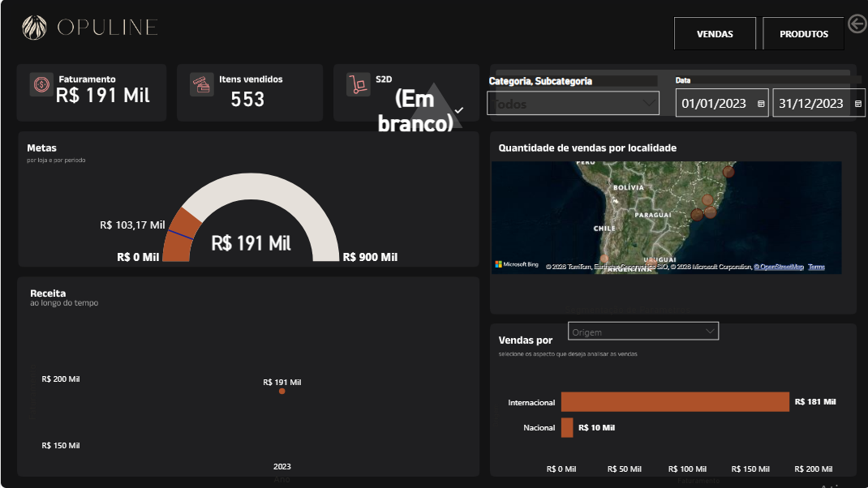The height and width of the screenshot is (488, 868).
Task: Click the 'R$ 0 Mil' gauge minimum
Action: pyautogui.click(x=138, y=257)
